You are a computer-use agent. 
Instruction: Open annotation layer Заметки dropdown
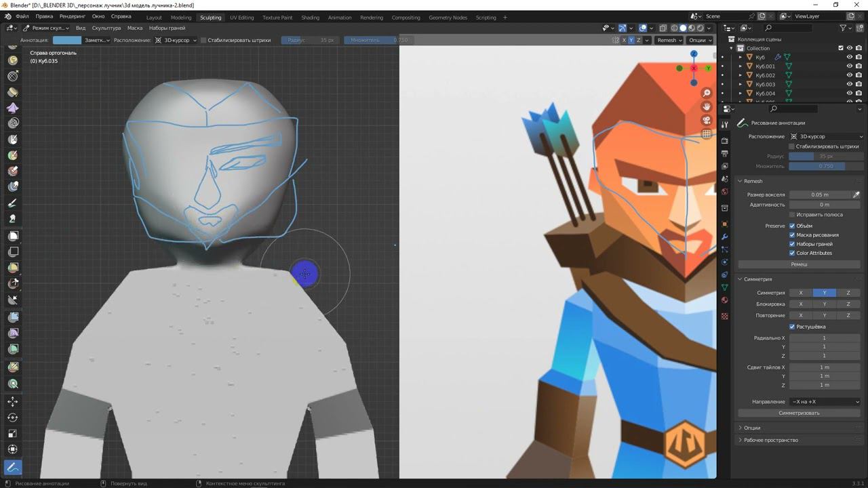97,40
